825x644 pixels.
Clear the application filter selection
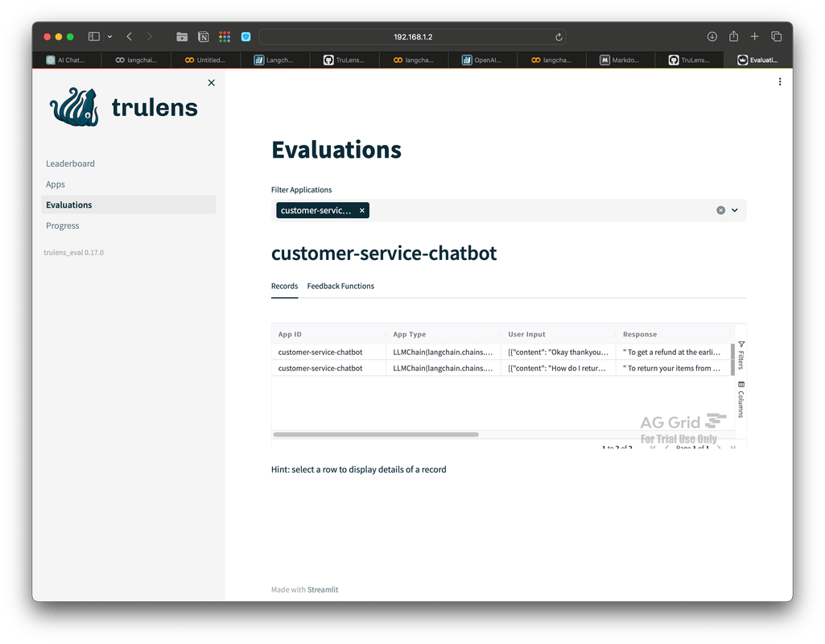(x=720, y=210)
